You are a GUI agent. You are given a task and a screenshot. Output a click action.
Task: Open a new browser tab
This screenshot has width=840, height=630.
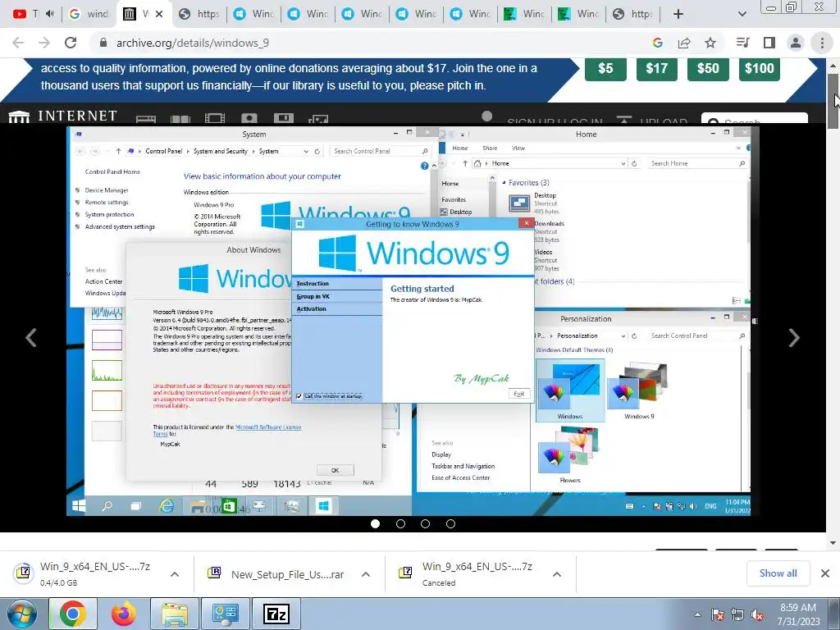(678, 14)
